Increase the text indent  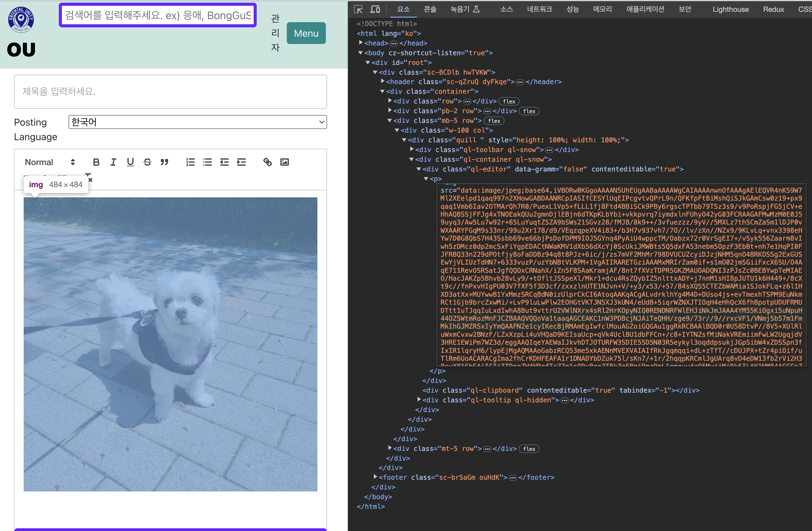click(x=242, y=162)
